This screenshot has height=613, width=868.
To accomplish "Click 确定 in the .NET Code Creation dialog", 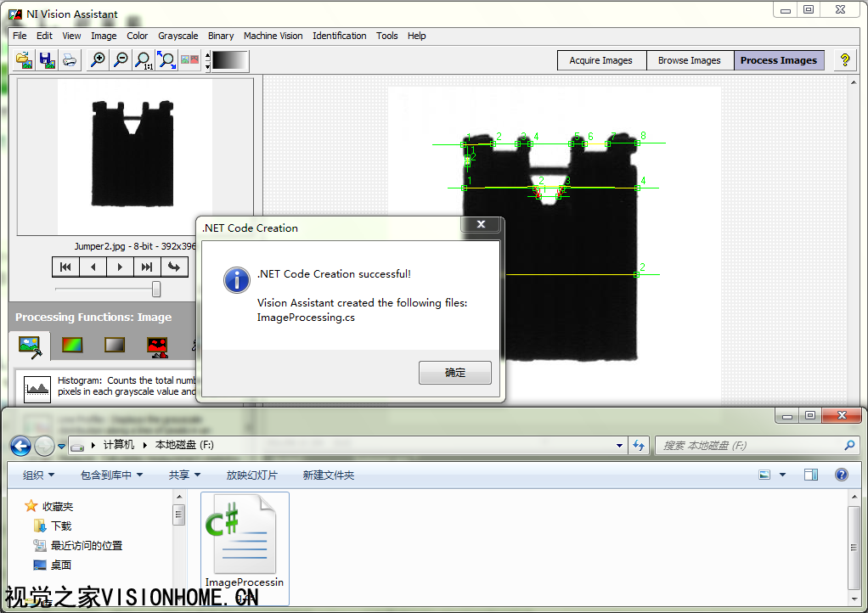I will point(455,373).
